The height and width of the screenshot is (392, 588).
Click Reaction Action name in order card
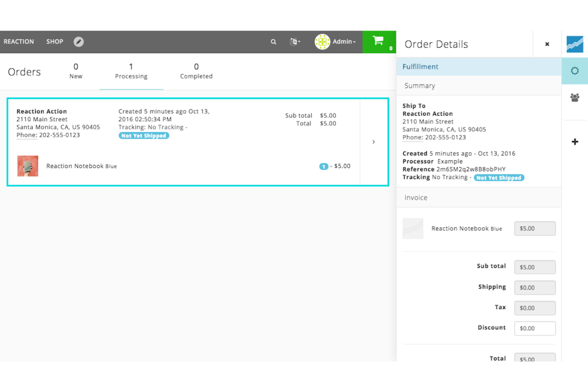tap(42, 112)
